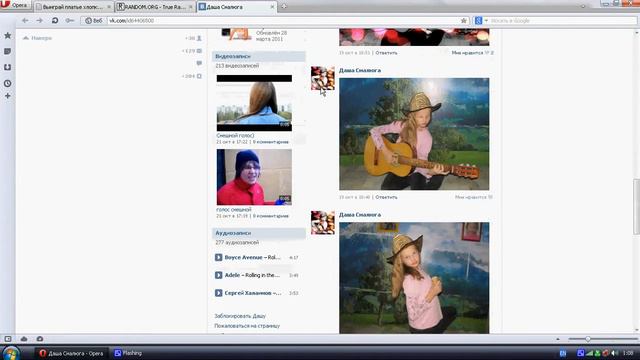The width and height of the screenshot is (640, 360).
Task: Click the Смешной голос) video title
Action: [235, 136]
